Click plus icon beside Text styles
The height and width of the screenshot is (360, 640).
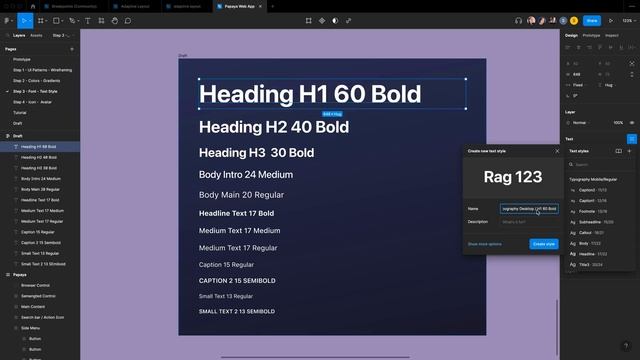[x=629, y=151]
